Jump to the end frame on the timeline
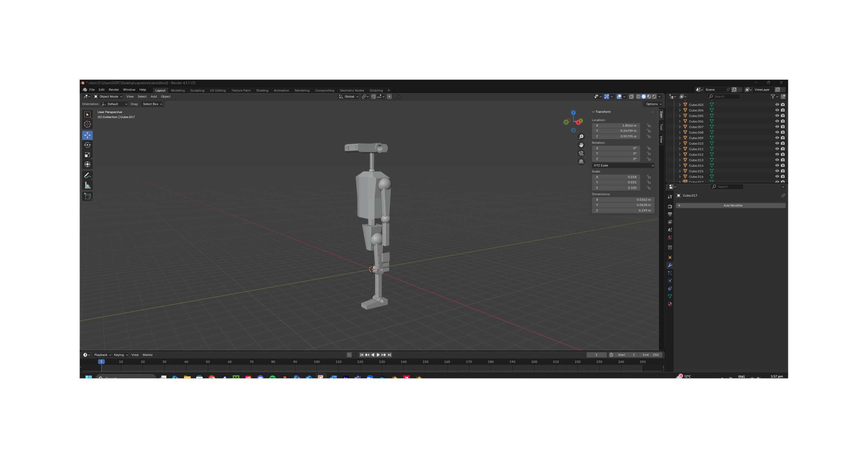 (389, 355)
